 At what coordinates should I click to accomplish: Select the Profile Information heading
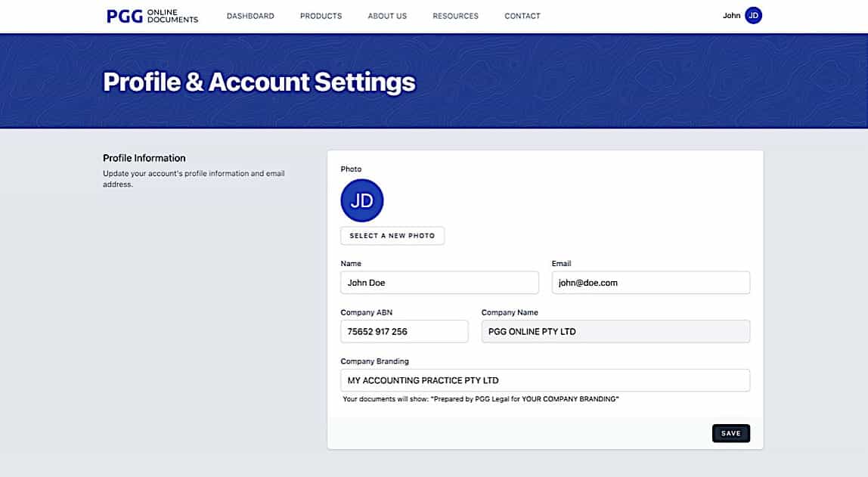[x=144, y=157]
